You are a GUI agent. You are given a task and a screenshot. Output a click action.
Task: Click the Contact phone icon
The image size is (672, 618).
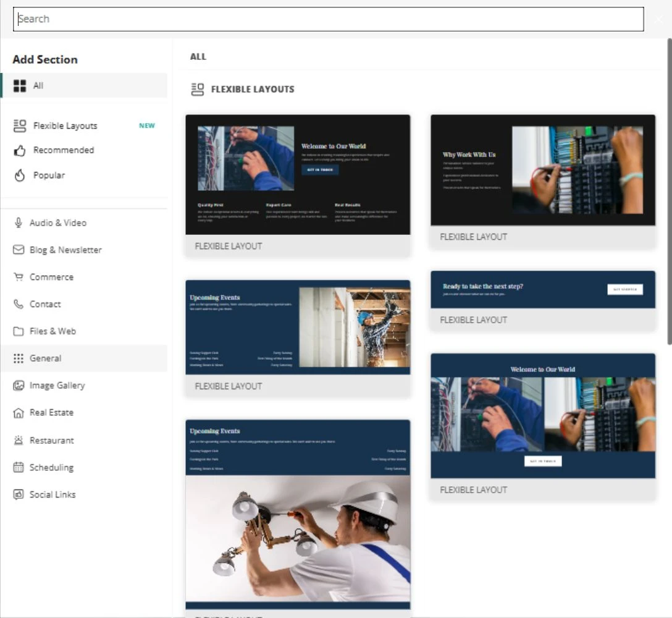pyautogui.click(x=19, y=304)
